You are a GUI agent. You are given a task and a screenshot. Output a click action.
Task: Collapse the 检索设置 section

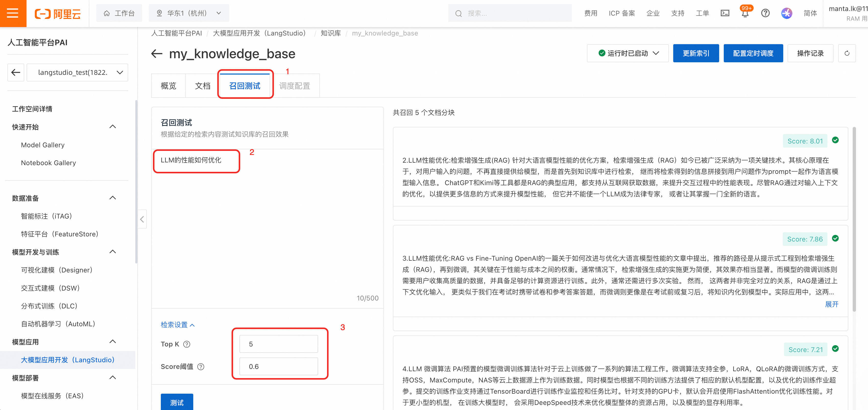point(178,325)
